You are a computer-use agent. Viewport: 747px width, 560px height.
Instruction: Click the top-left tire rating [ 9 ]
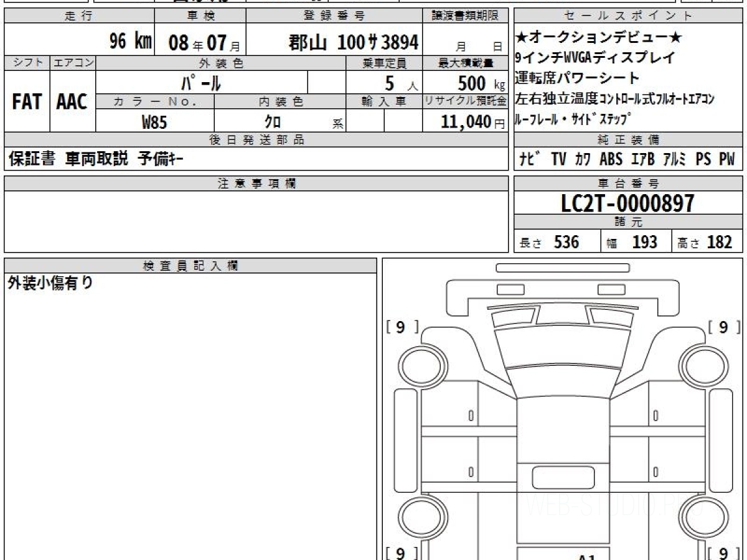click(x=402, y=327)
